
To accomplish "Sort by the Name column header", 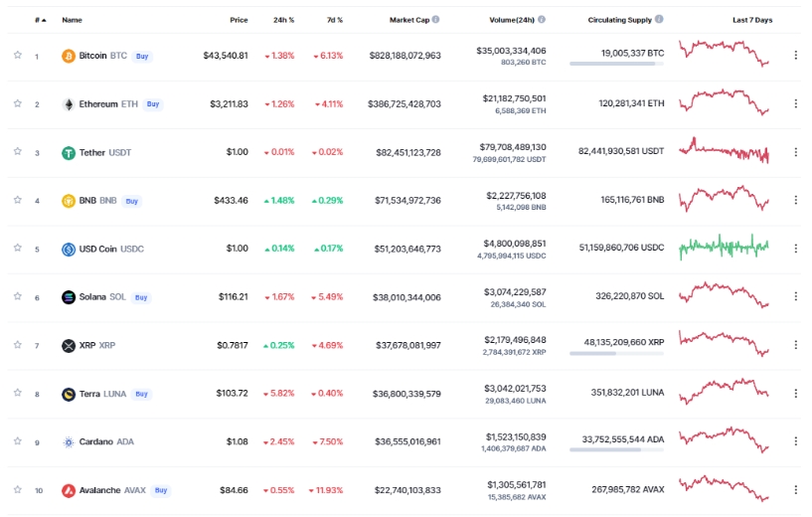I will coord(72,20).
